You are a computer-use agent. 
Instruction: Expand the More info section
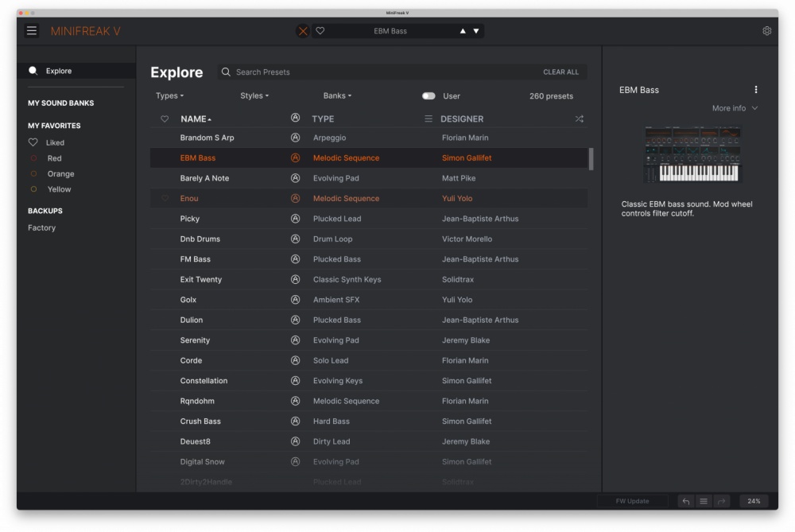[735, 108]
